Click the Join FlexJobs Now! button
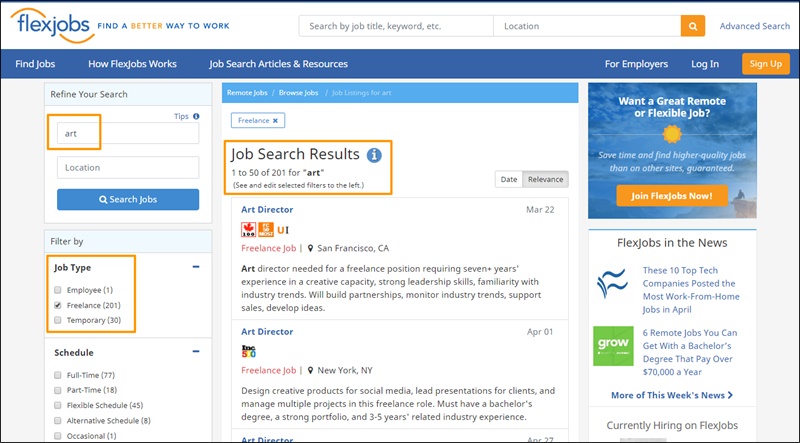Viewport: 800px width, 443px height. (672, 196)
